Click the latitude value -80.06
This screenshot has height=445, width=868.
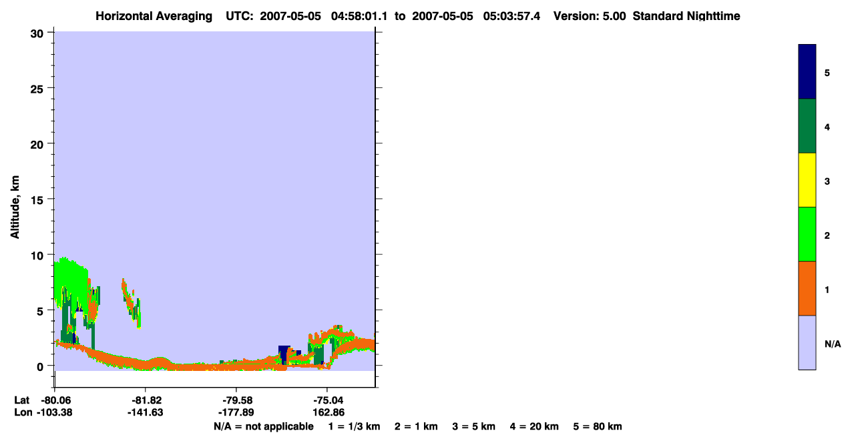(55, 400)
